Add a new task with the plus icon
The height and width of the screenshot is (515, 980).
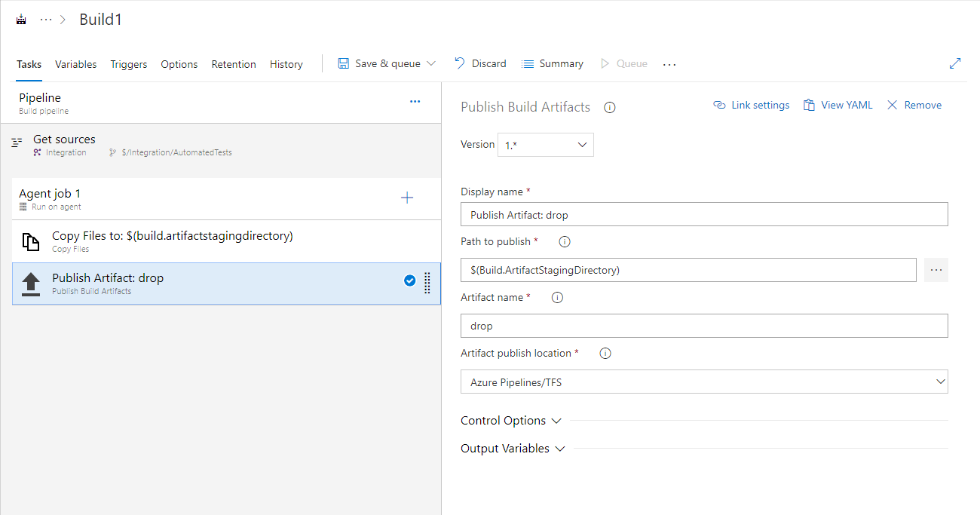(407, 197)
